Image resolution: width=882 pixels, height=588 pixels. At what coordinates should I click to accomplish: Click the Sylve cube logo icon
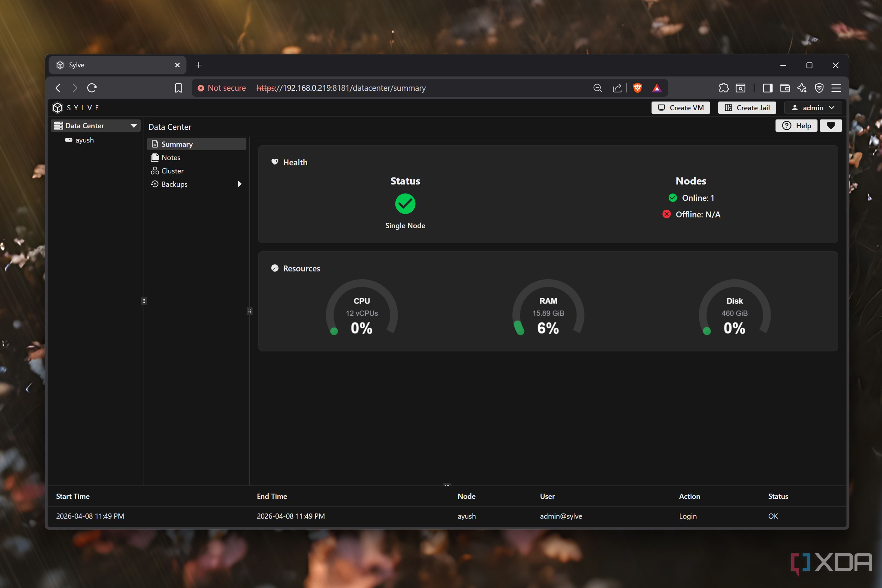(x=57, y=108)
